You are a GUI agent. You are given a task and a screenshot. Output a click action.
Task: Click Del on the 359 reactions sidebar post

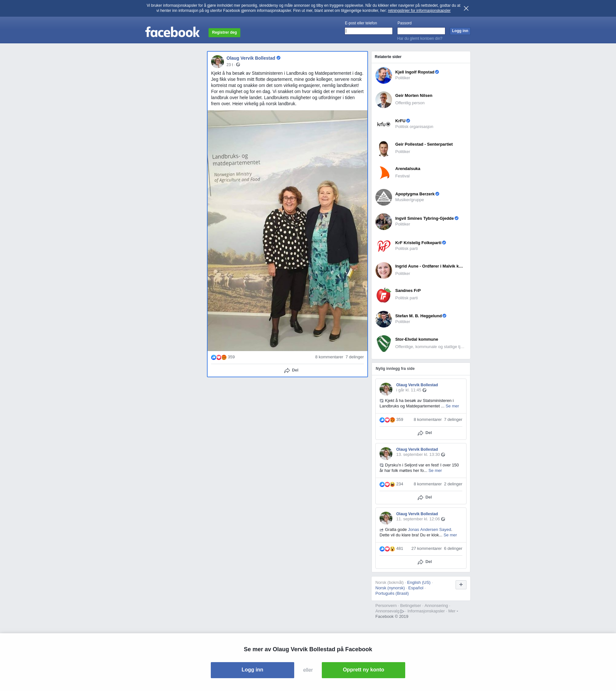point(424,433)
